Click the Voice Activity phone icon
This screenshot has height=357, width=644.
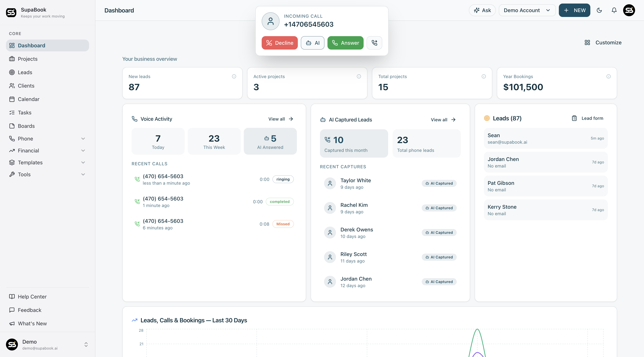(135, 119)
